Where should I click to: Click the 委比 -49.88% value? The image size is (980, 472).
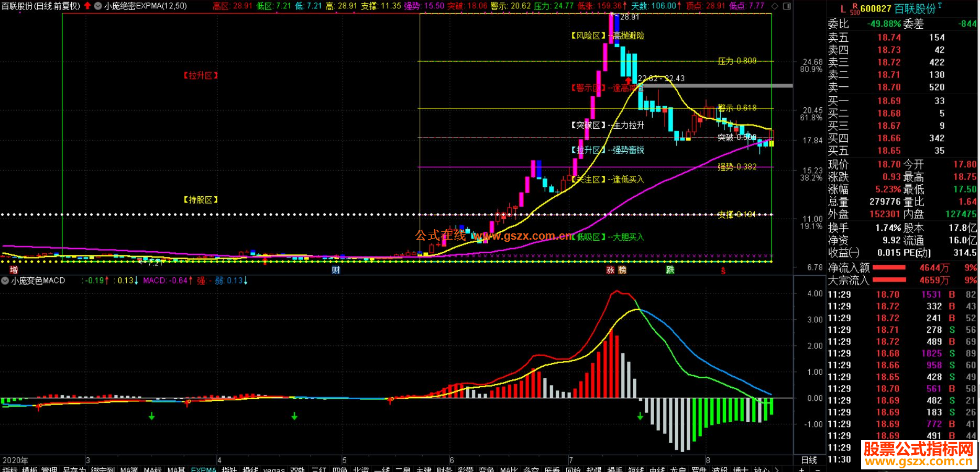click(884, 24)
